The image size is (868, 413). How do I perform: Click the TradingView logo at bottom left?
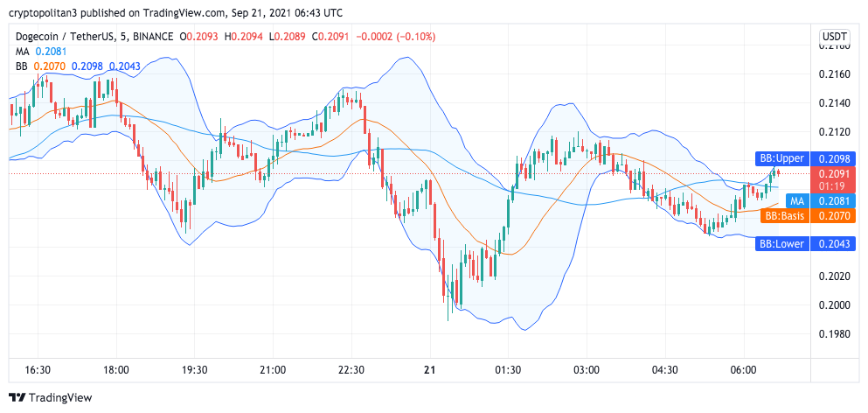tap(51, 397)
